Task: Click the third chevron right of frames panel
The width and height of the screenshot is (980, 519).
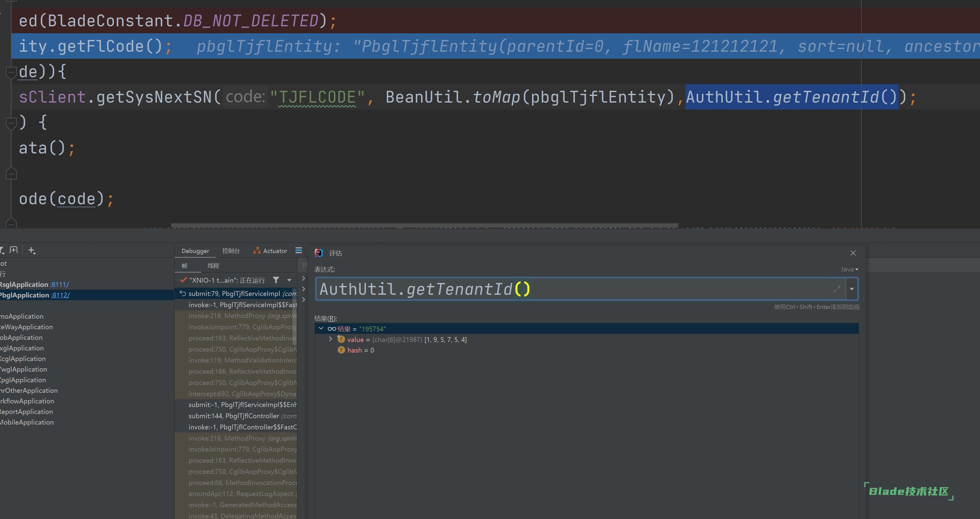Action: (303, 300)
